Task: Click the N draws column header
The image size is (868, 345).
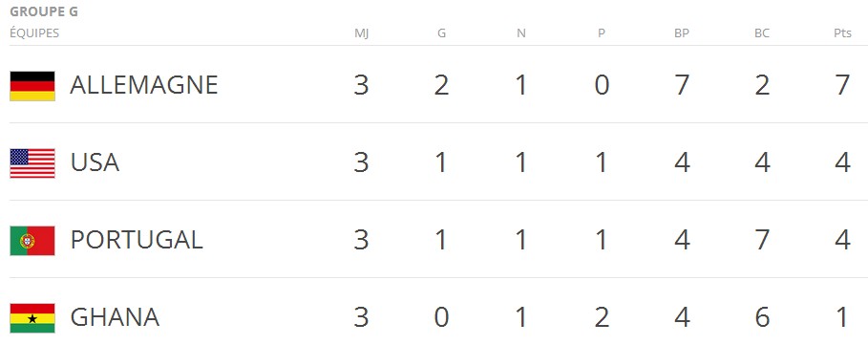Action: pos(521,33)
